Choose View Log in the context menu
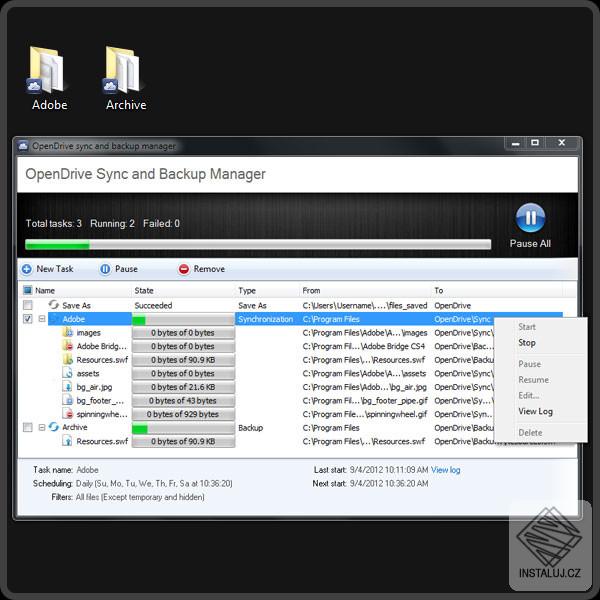 pyautogui.click(x=535, y=412)
